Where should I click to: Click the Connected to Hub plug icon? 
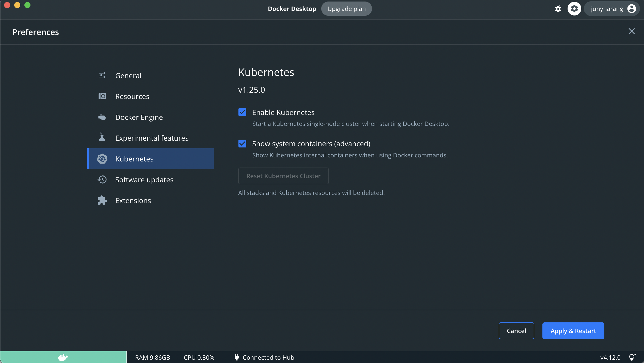click(x=236, y=357)
